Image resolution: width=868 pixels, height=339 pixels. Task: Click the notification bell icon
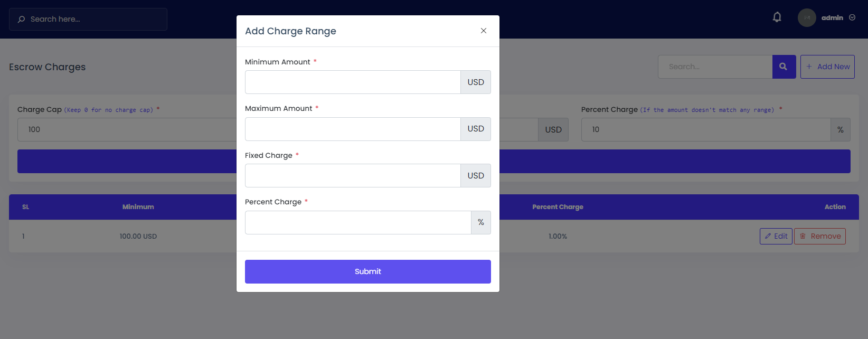coord(777,17)
